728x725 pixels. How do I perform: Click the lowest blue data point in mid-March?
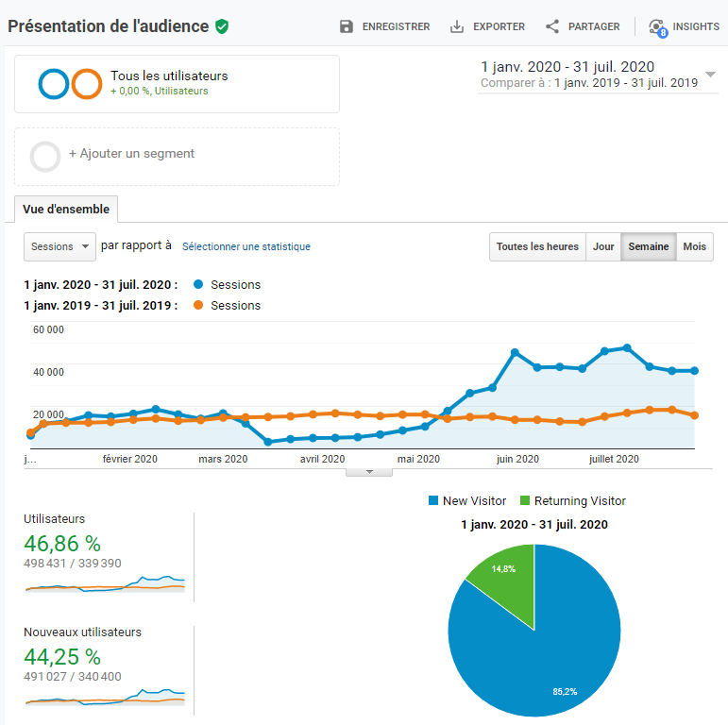pyautogui.click(x=268, y=442)
